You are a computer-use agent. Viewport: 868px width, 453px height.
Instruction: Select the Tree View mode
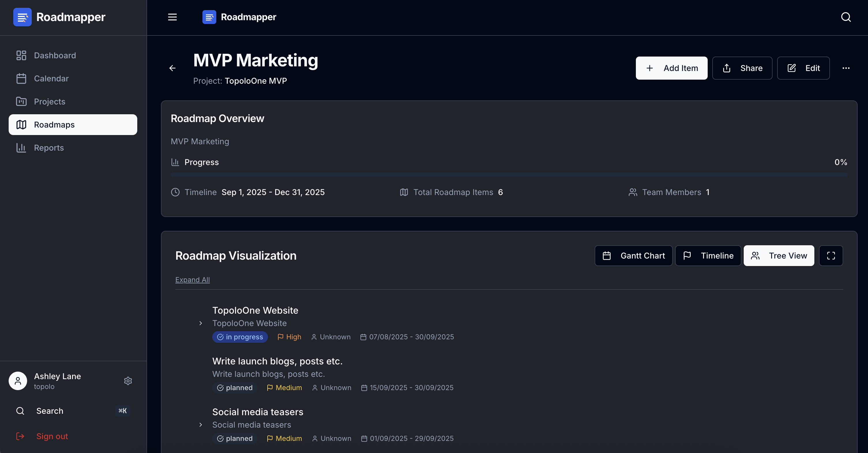coord(779,256)
